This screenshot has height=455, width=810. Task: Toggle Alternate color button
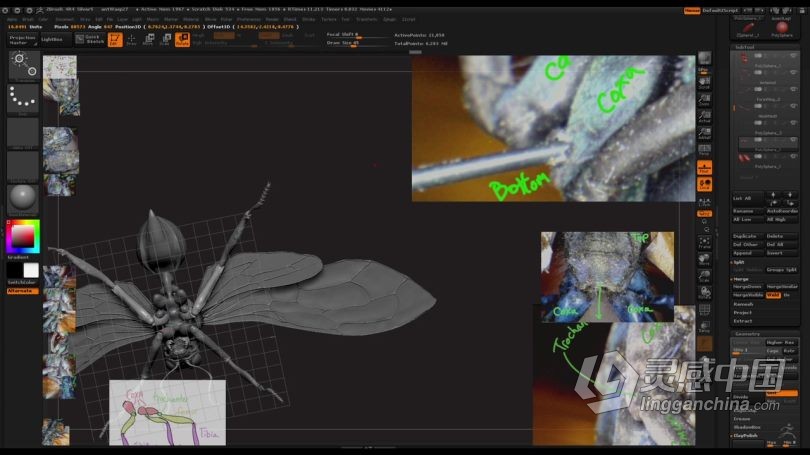click(23, 291)
